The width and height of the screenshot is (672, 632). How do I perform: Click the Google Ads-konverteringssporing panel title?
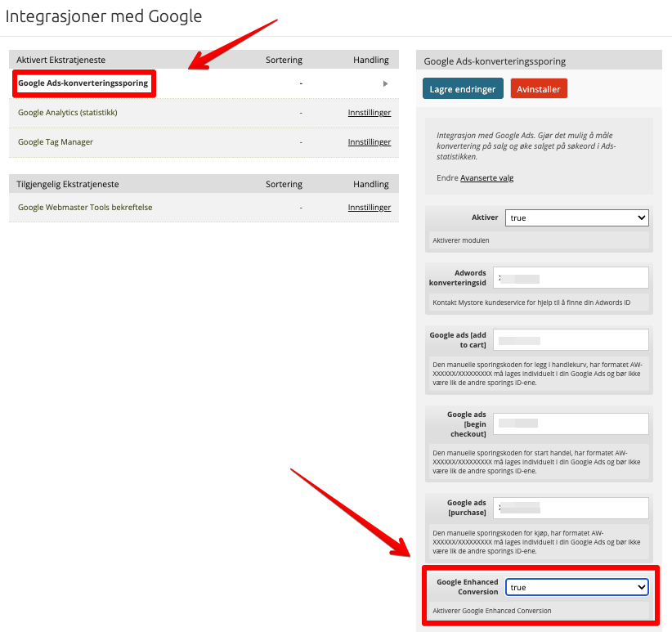(495, 61)
